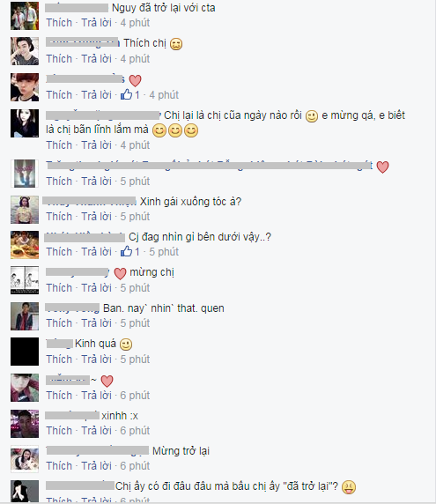This screenshot has height=504, width=436.
Task: Like the 'Mừng trở lại' comment
Action: (59, 466)
